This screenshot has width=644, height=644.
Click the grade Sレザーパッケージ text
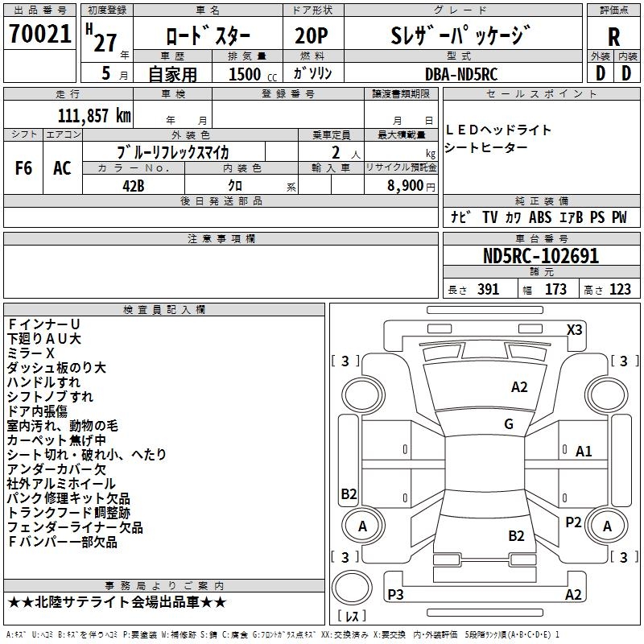pos(460,35)
